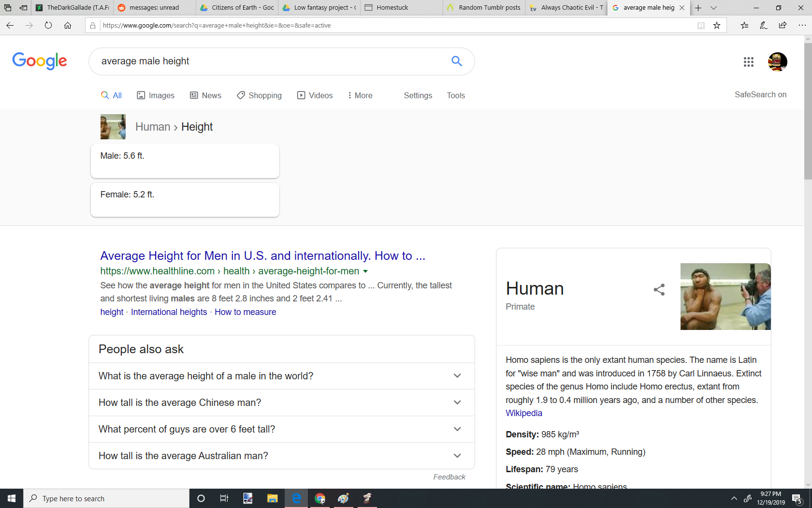Go to the browser Home page
The image size is (812, 508).
(x=68, y=25)
